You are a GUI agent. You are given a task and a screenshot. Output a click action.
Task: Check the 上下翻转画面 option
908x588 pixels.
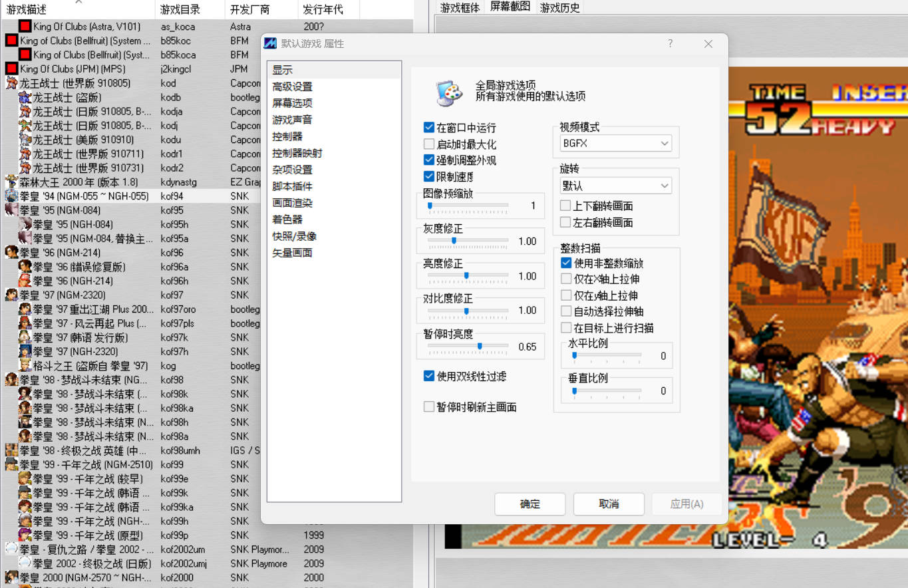[565, 206]
